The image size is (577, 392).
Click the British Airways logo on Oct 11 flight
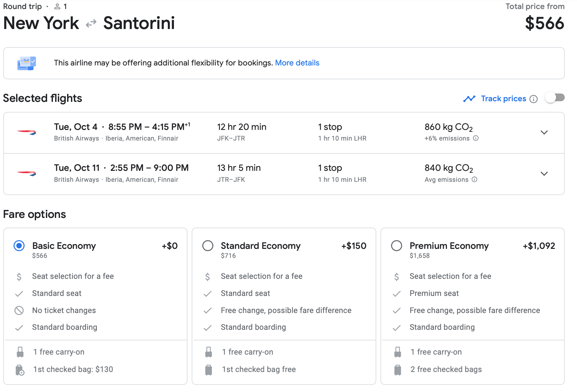pyautogui.click(x=26, y=173)
